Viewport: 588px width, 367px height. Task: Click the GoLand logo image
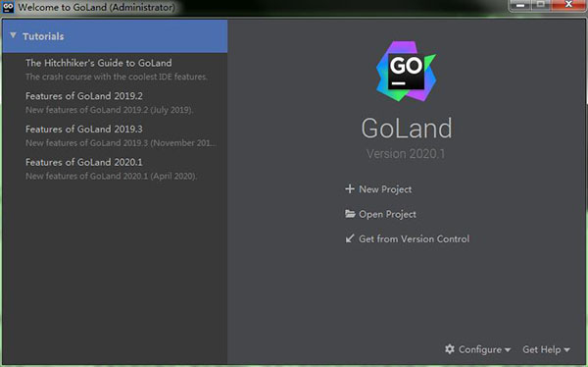(406, 72)
